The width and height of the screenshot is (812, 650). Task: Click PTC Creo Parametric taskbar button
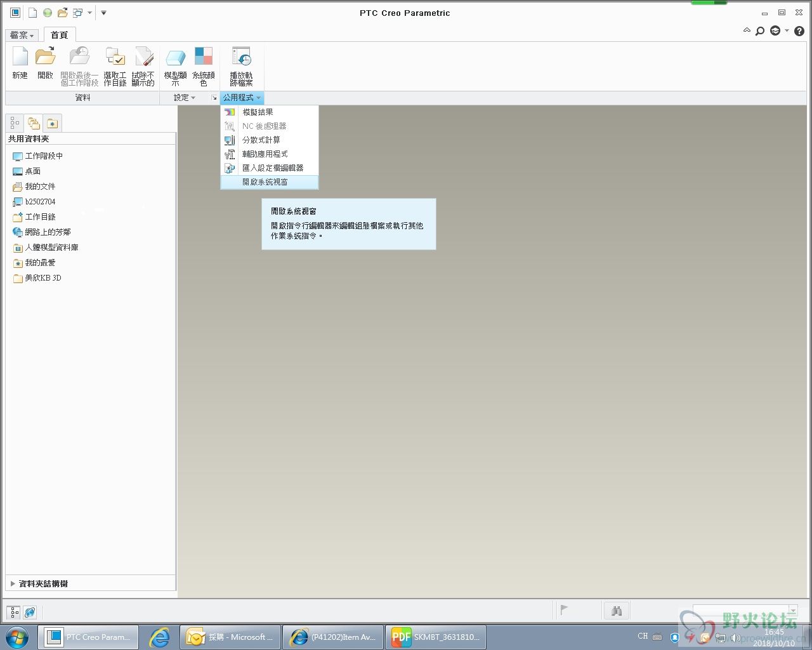[x=88, y=637]
